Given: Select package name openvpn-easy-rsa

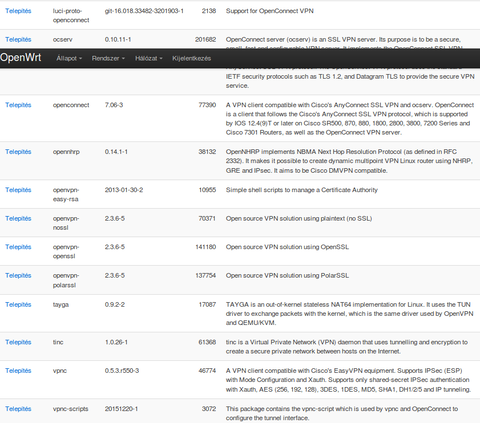Looking at the screenshot, I should tap(66, 195).
